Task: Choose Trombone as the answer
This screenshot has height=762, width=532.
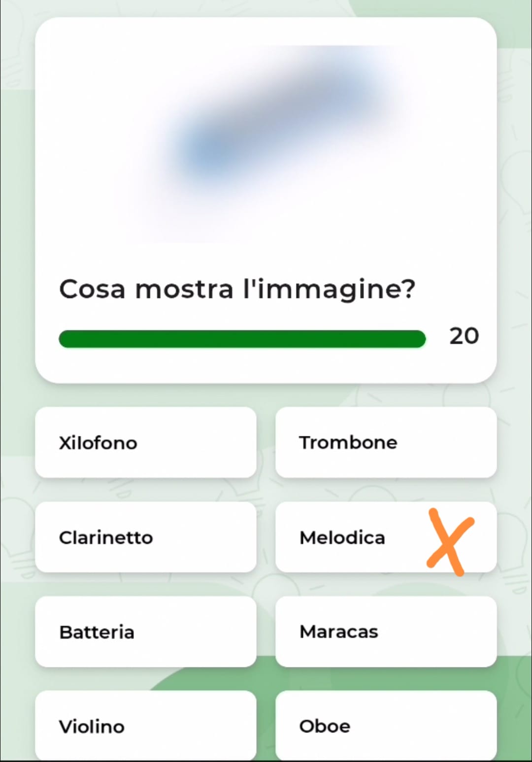Action: 386,442
